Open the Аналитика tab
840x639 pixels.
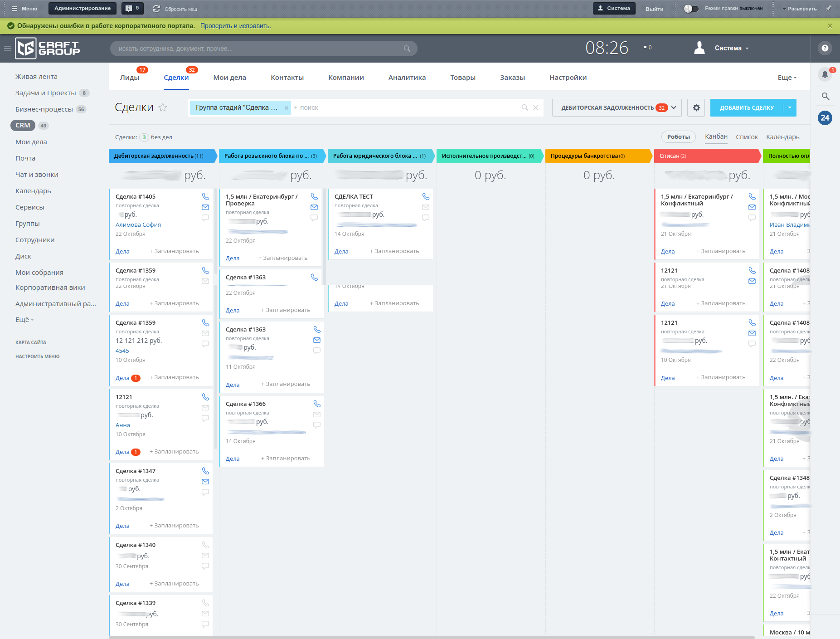pos(407,78)
